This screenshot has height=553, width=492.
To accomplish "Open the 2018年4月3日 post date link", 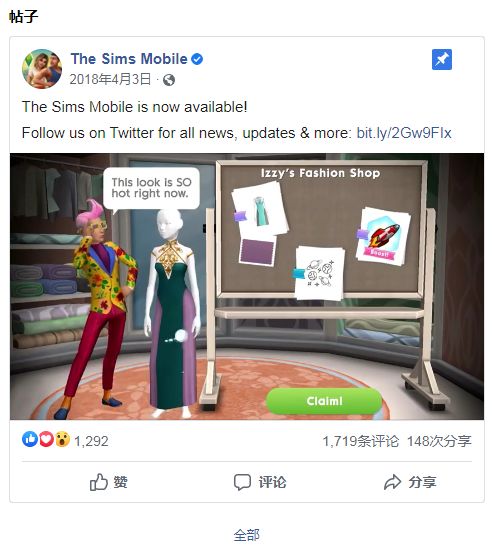I will (x=110, y=79).
